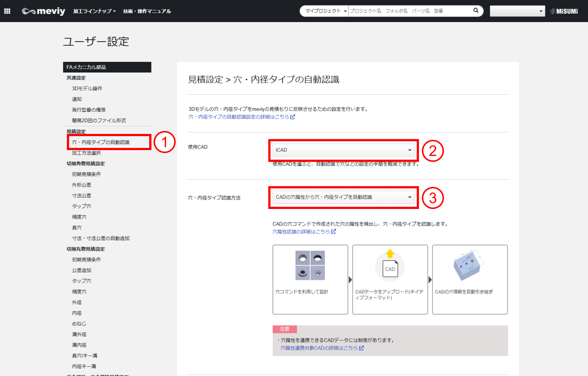Select 簡易2D図のファイル形式 in sidebar
The width and height of the screenshot is (588, 376).
point(99,121)
